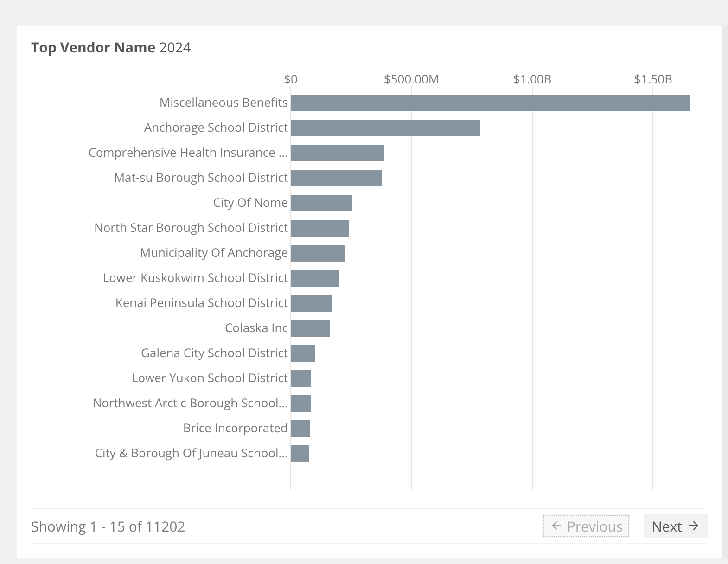Click the 'Miscellaneous Benefits' label

click(x=224, y=103)
